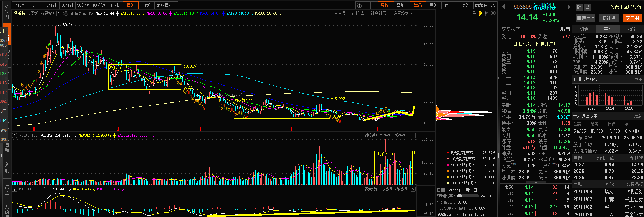Viewport: 644px width, 217px height.
Task: Click the 5周期前成本 red swatch
Action: tap(448, 153)
